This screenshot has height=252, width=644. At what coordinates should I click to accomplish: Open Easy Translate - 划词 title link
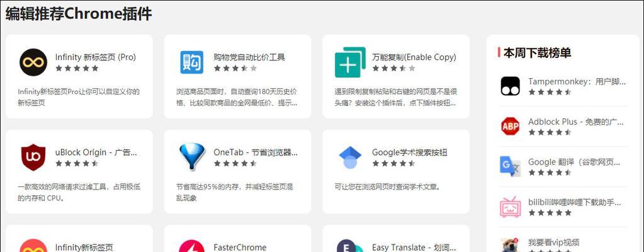click(414, 248)
